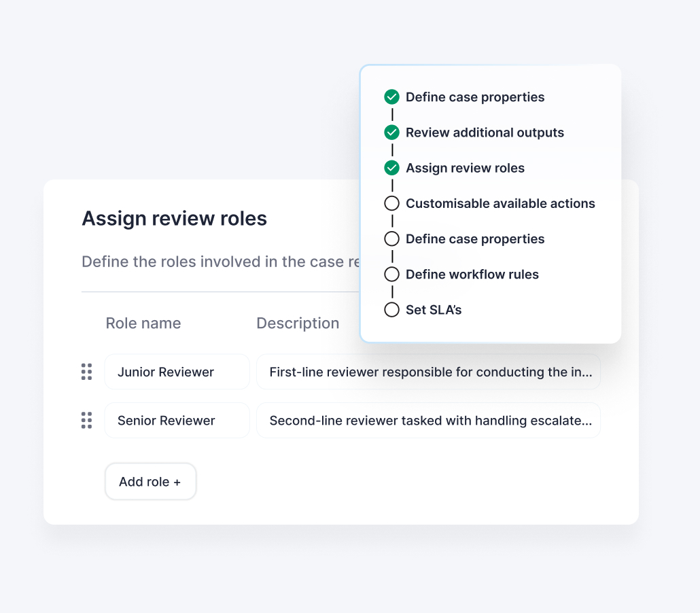Select the Set SLA's step circle
The image size is (700, 613).
[x=391, y=310]
